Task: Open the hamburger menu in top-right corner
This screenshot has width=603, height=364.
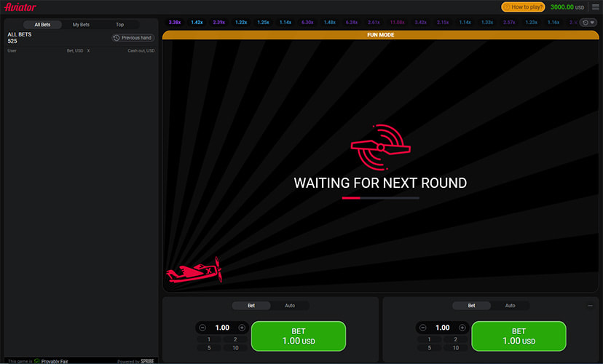Action: point(595,7)
